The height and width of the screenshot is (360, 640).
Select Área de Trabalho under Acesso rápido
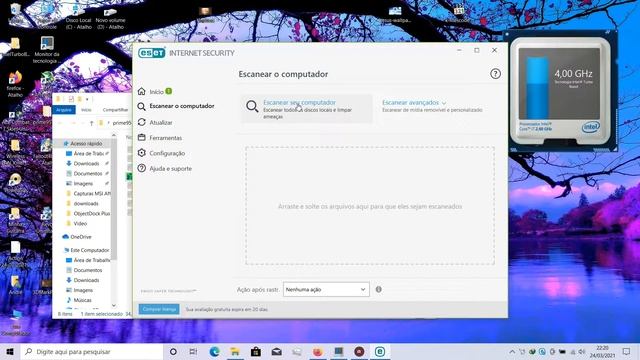(x=89, y=154)
